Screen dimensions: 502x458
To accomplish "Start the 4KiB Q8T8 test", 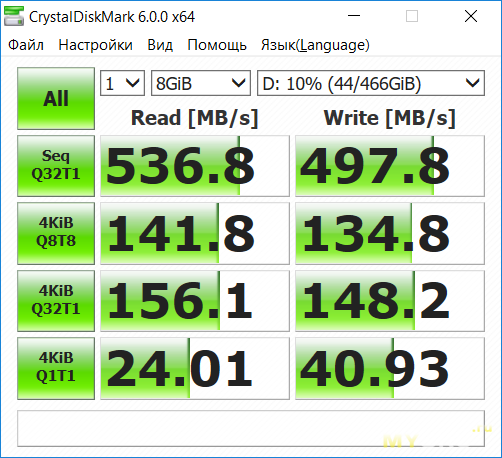I will pos(56,233).
